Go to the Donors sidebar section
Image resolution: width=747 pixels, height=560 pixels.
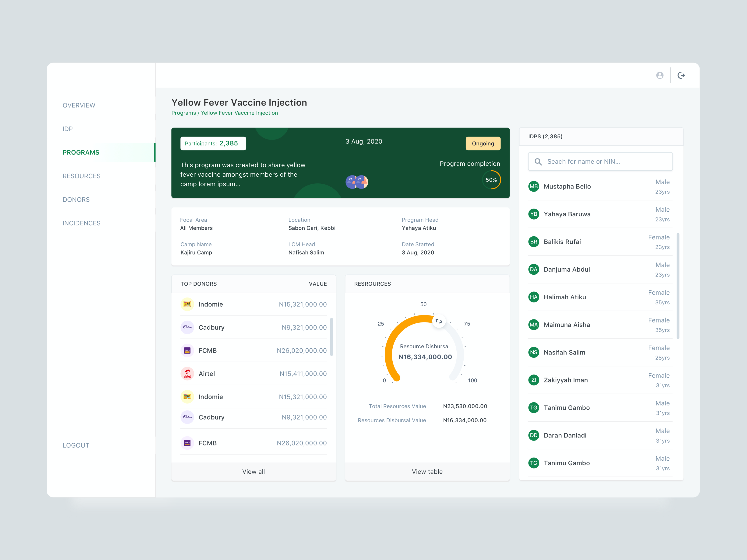click(76, 199)
